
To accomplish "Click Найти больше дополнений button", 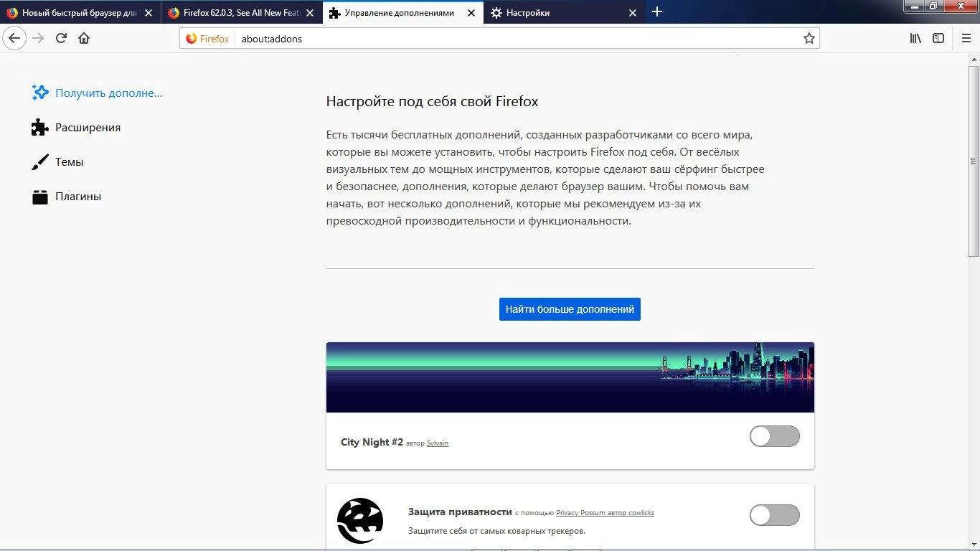I will coord(570,309).
